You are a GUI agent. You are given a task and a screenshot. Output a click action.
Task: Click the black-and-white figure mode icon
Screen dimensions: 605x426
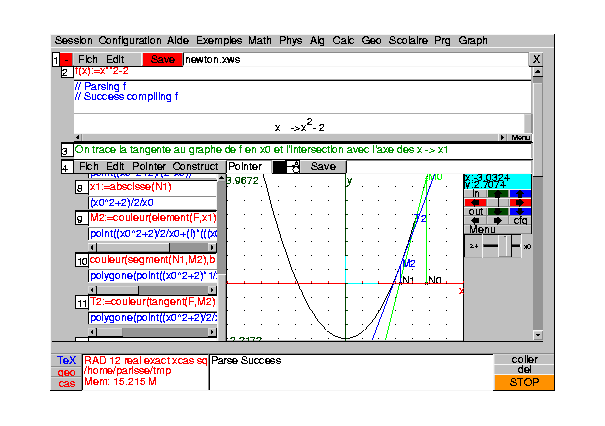pyautogui.click(x=286, y=166)
